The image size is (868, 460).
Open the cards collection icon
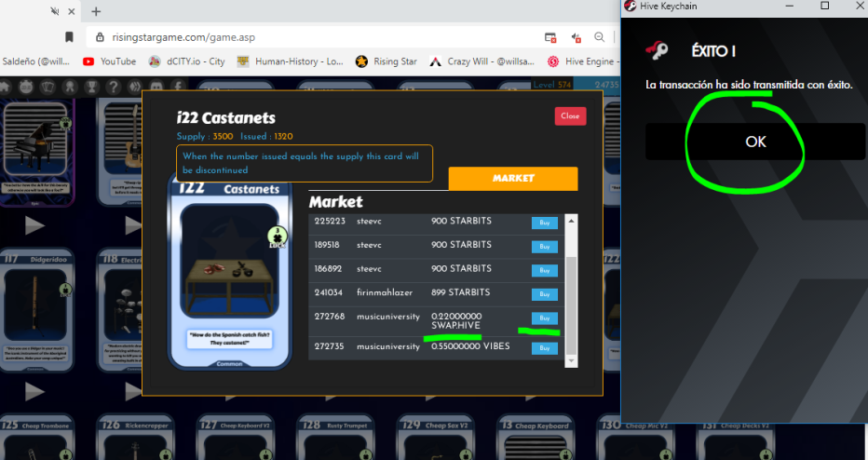[47, 87]
